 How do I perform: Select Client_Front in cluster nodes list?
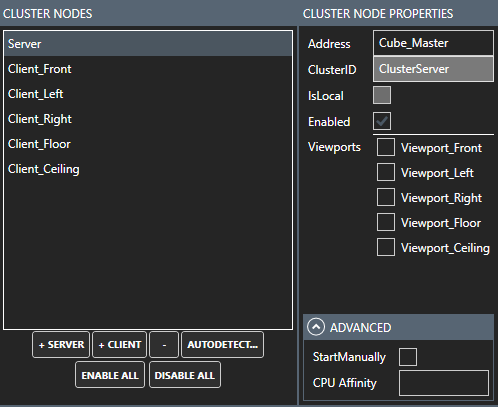148,69
